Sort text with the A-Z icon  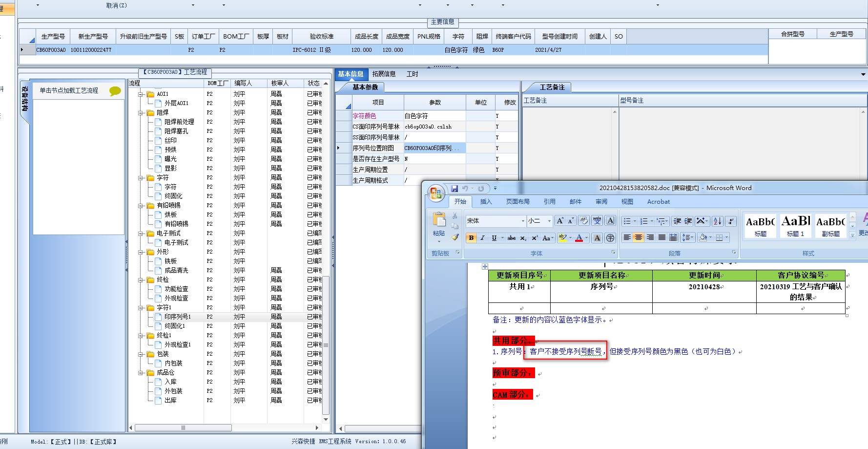717,221
